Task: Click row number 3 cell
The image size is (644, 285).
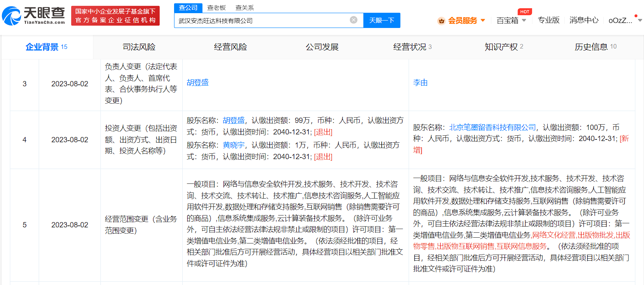Action: (x=24, y=84)
